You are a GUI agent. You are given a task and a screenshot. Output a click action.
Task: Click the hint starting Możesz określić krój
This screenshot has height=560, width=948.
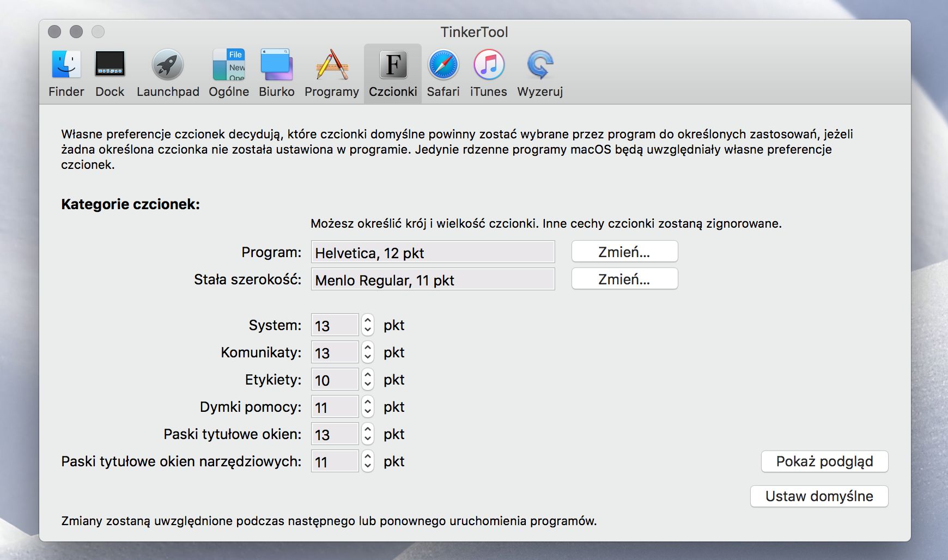click(546, 223)
